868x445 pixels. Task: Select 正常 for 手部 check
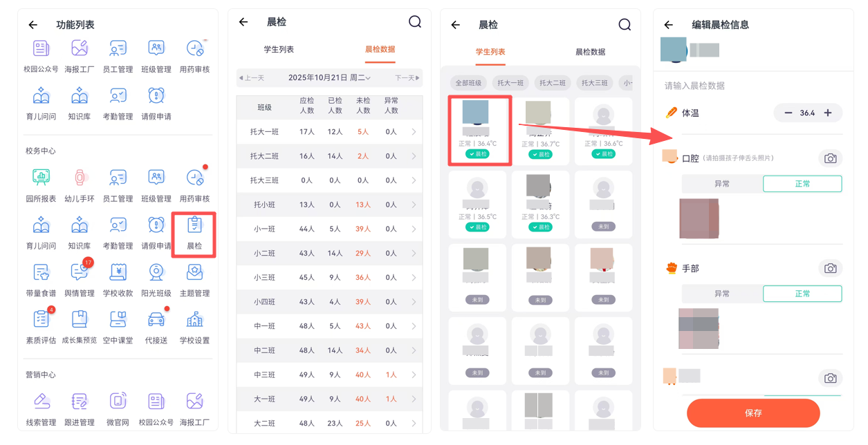(802, 294)
